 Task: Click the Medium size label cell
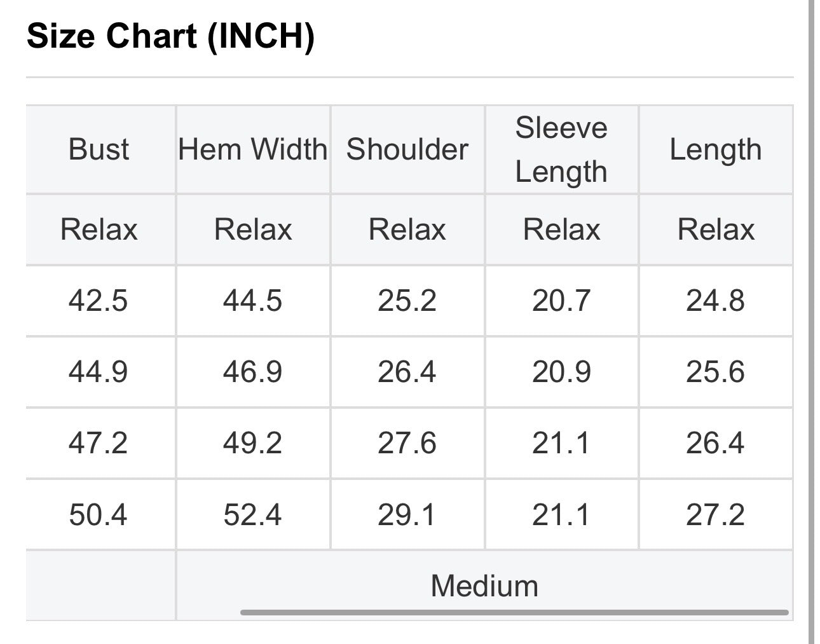[x=484, y=586]
